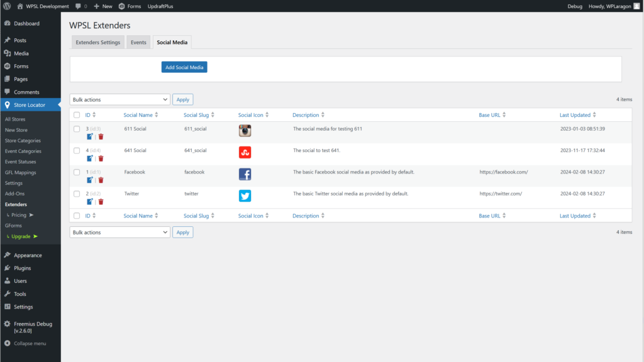Click the StumbleUpon icon in 641 Social row

click(245, 152)
